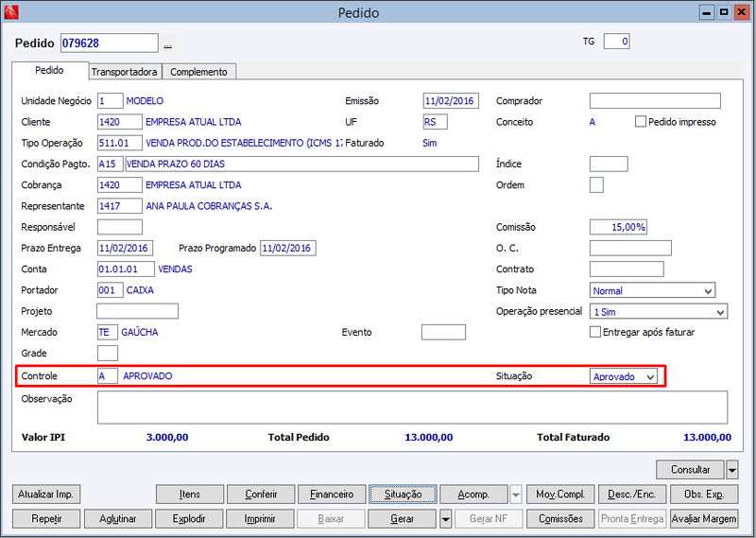Click the Grade field
Screen dimensions: 756x538
click(x=108, y=354)
